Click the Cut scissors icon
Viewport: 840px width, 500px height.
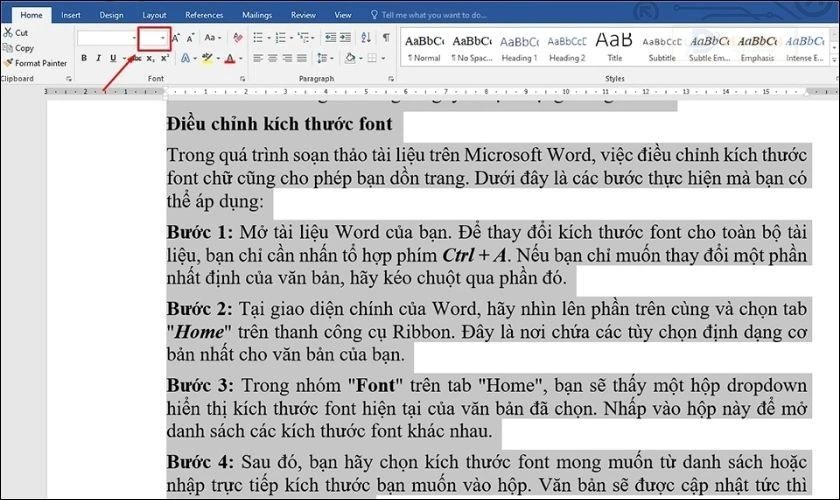coord(8,32)
